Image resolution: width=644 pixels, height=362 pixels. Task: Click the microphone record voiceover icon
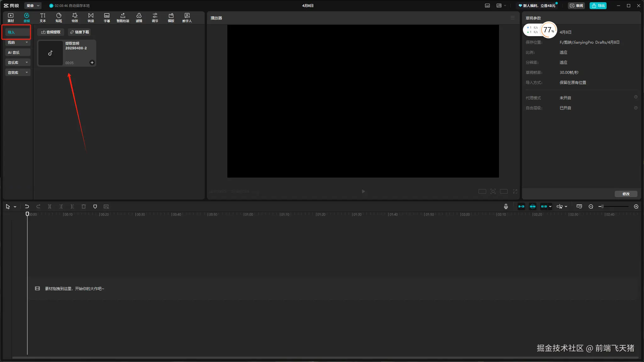(506, 206)
